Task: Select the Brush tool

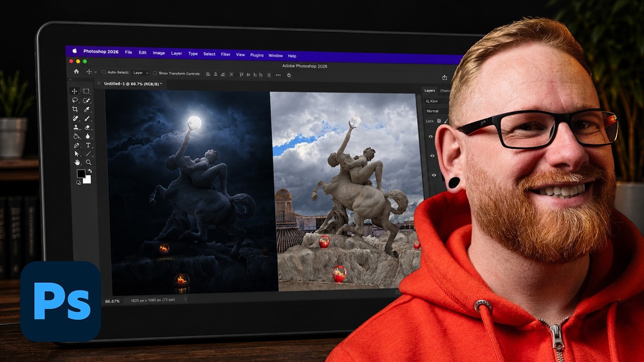Action: click(87, 119)
